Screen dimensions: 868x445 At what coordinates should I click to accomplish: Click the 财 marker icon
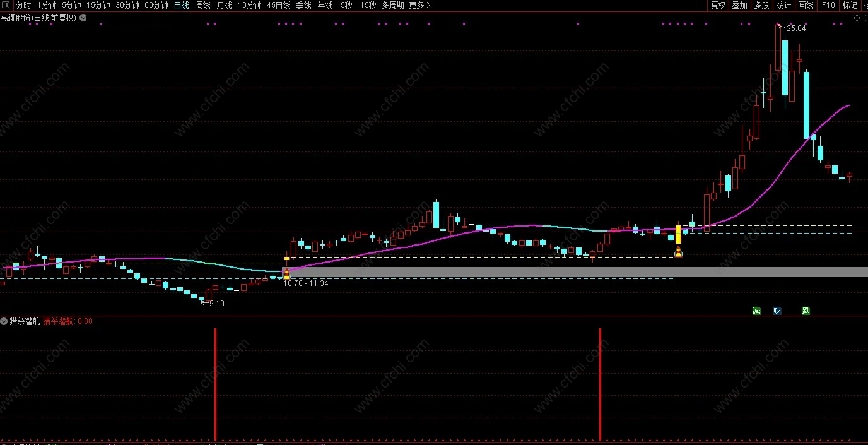(777, 311)
